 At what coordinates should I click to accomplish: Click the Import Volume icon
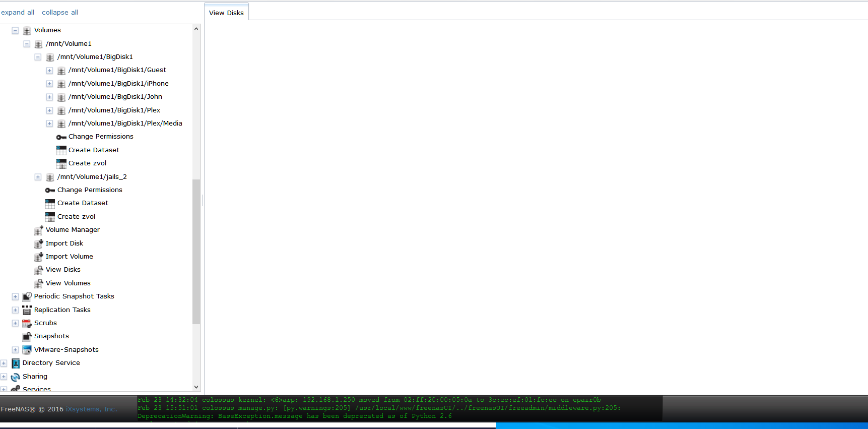pyautogui.click(x=38, y=257)
